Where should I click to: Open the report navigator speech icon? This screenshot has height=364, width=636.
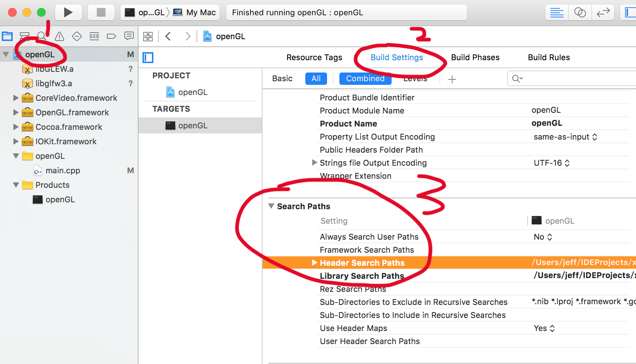(x=129, y=36)
